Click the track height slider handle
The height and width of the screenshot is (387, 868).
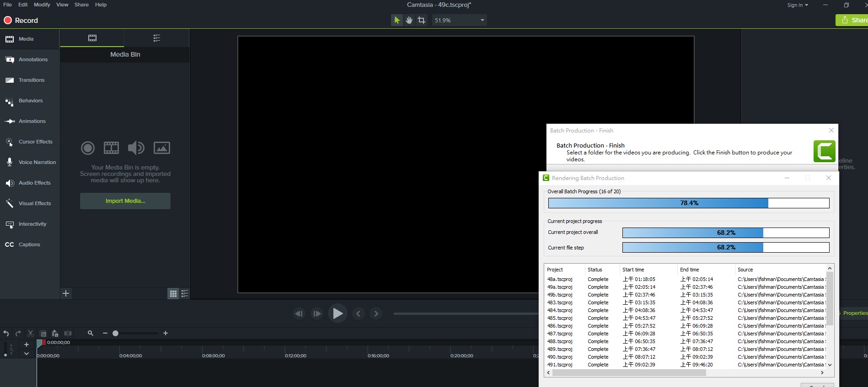[x=5, y=355]
